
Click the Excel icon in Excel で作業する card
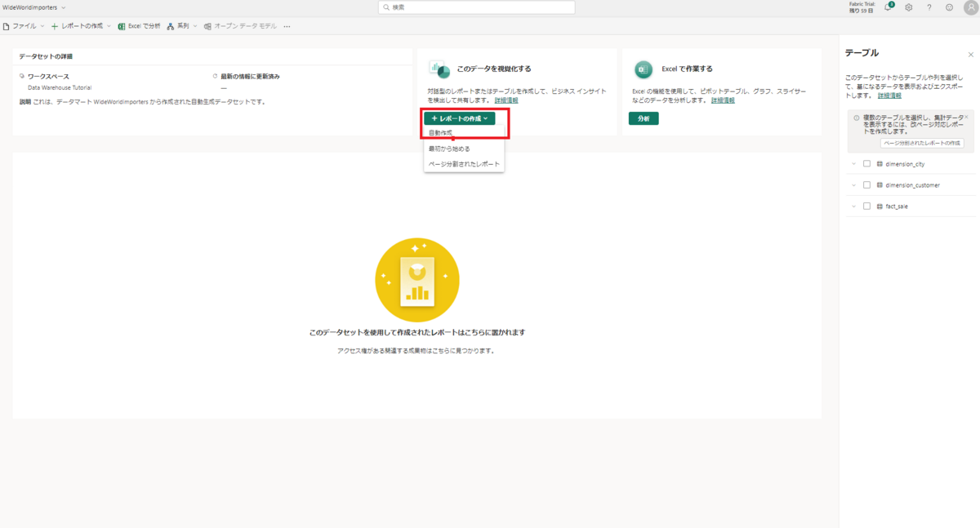pos(644,69)
